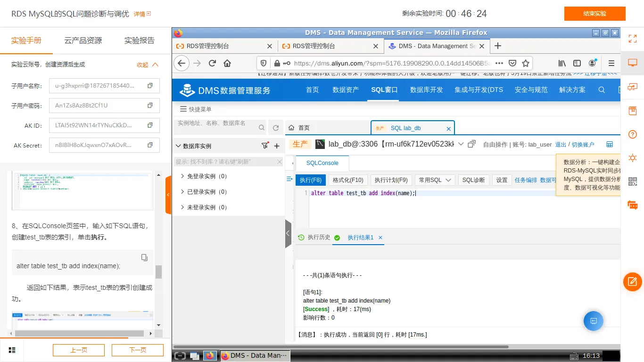
Task: Refresh the instance list
Action: point(276,128)
